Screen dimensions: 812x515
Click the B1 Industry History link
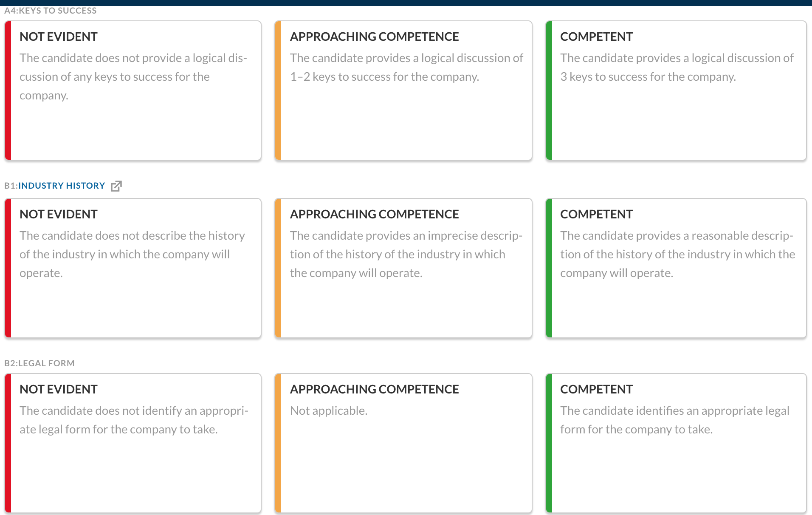click(x=62, y=186)
